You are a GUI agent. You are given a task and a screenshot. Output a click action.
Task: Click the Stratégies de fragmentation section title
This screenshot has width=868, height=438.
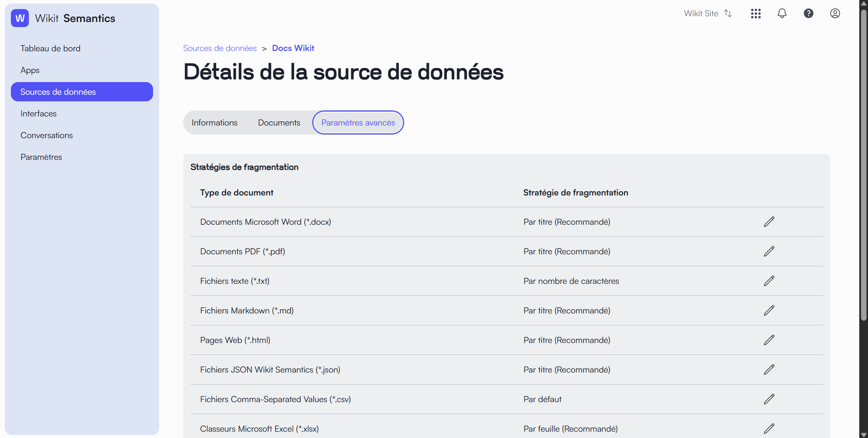click(x=244, y=167)
